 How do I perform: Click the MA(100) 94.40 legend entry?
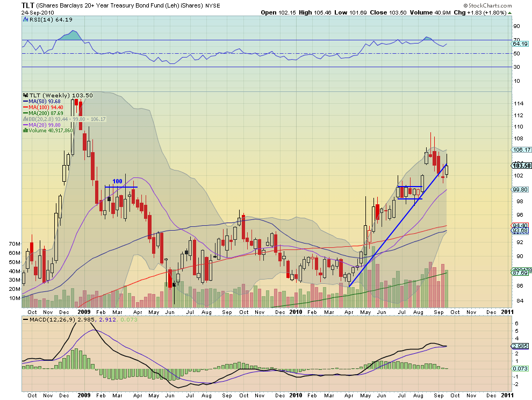coord(46,108)
